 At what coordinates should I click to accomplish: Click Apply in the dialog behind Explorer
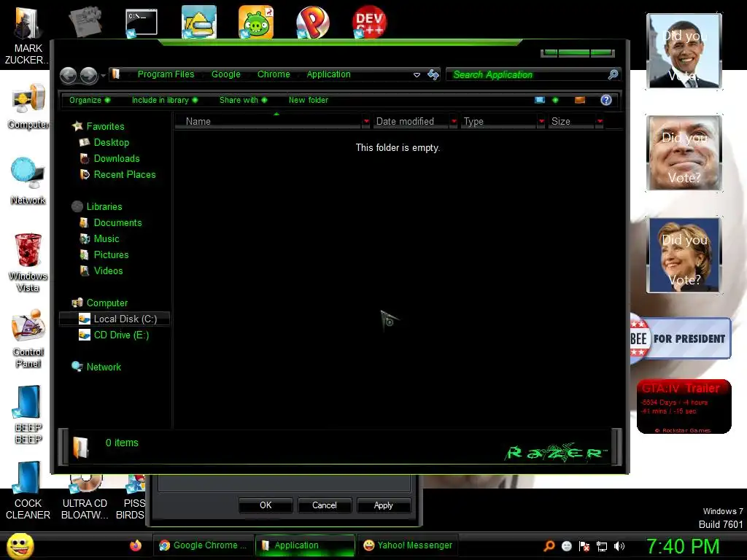coord(384,505)
